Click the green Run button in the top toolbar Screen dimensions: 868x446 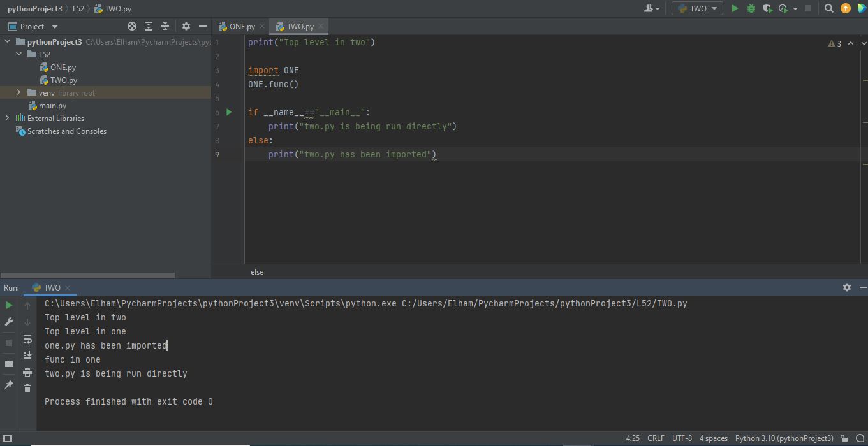[x=735, y=8]
